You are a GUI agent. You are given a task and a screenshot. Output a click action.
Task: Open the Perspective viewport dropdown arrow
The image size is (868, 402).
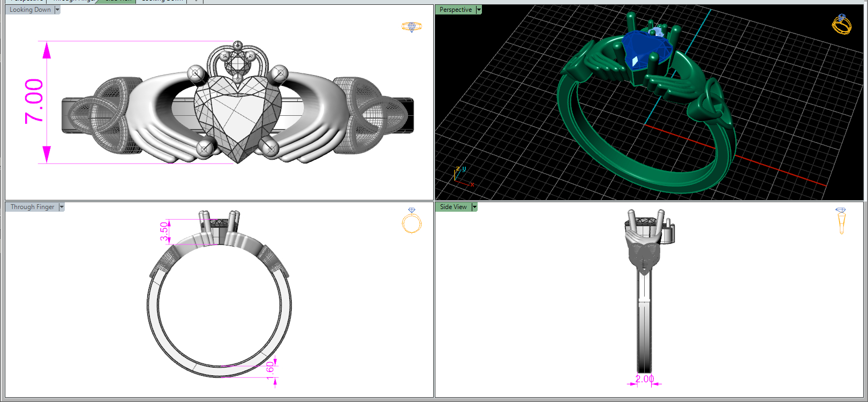(x=479, y=10)
